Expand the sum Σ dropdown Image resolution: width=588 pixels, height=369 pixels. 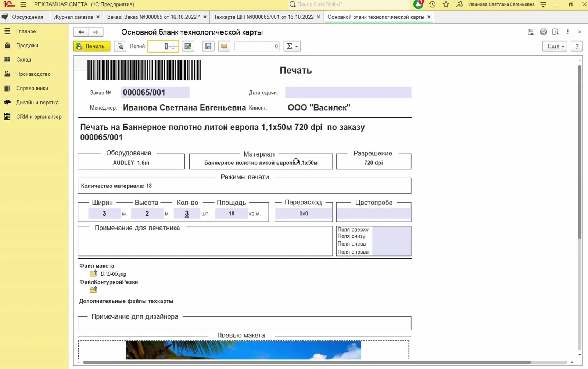point(292,46)
